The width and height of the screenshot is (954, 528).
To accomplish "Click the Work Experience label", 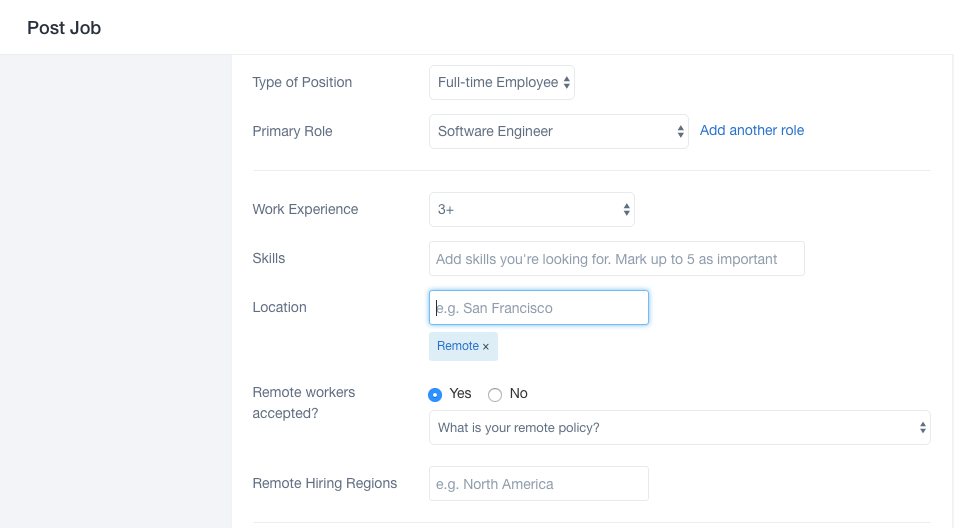I will [x=305, y=210].
